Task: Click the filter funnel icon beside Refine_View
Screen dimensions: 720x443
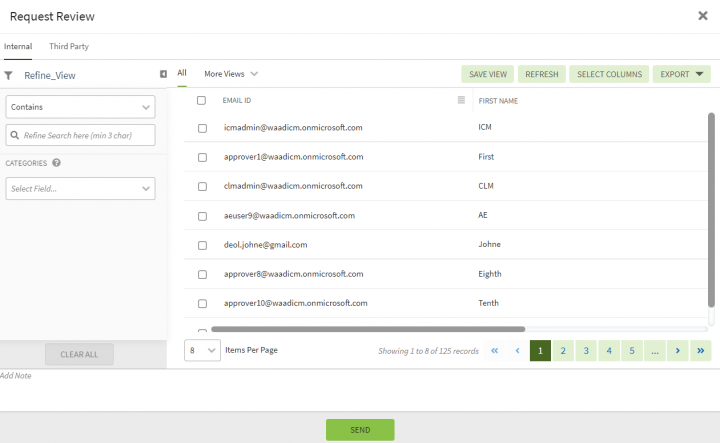Action: coord(8,75)
